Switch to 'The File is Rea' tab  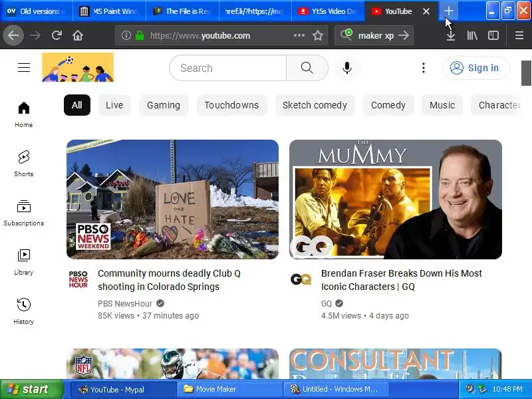(182, 11)
